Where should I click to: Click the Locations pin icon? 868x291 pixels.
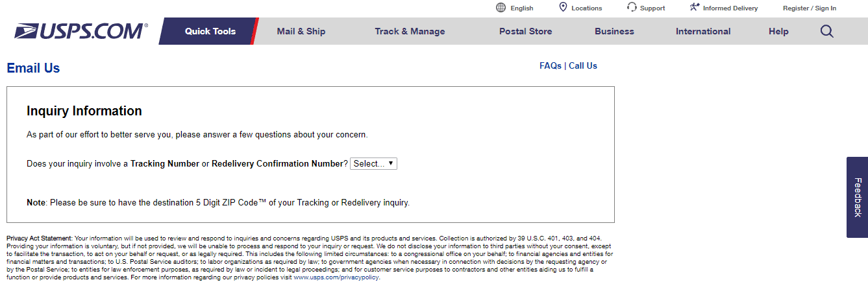[563, 7]
